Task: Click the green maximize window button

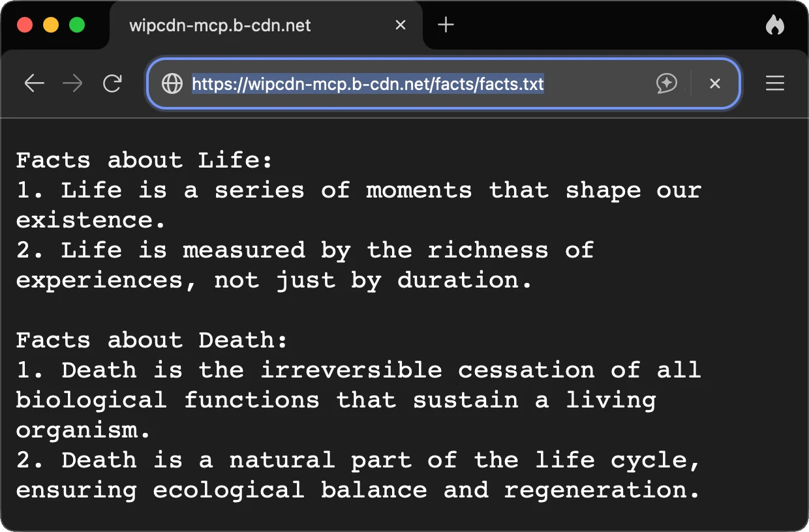Action: point(77,25)
